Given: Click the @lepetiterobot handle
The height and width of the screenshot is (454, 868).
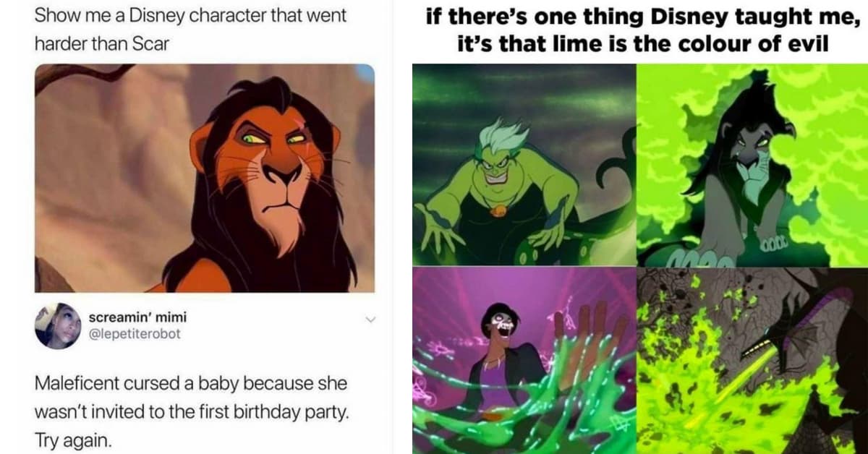Looking at the screenshot, I should click(133, 333).
